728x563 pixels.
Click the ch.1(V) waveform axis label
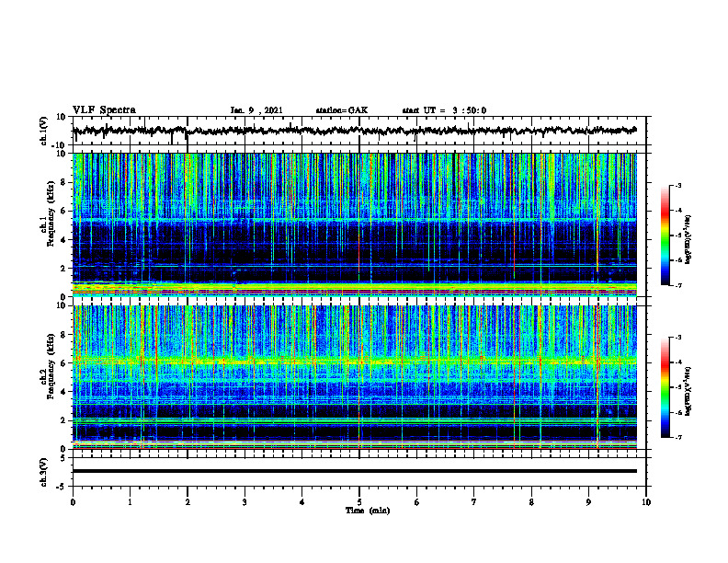44,131
